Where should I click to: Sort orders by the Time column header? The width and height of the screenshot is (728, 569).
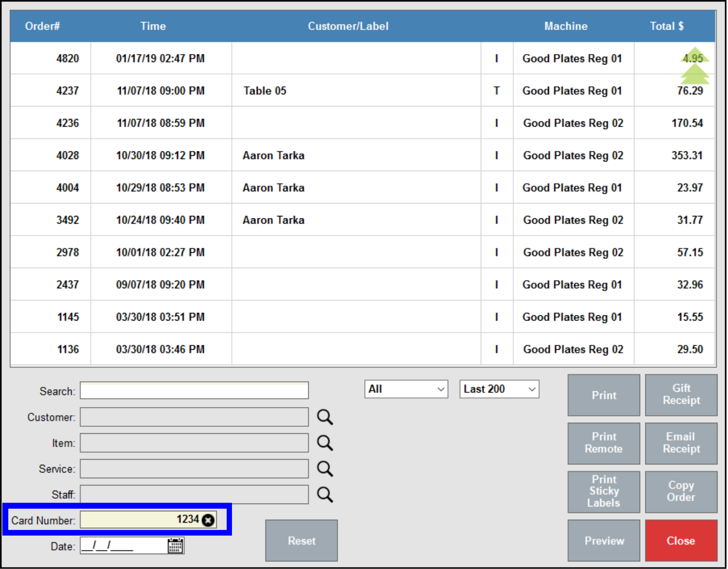click(153, 26)
